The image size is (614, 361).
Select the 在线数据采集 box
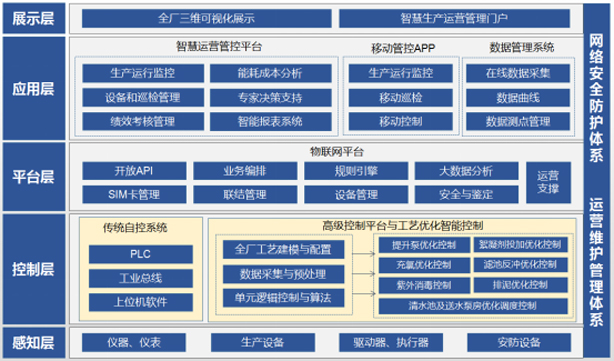518,73
